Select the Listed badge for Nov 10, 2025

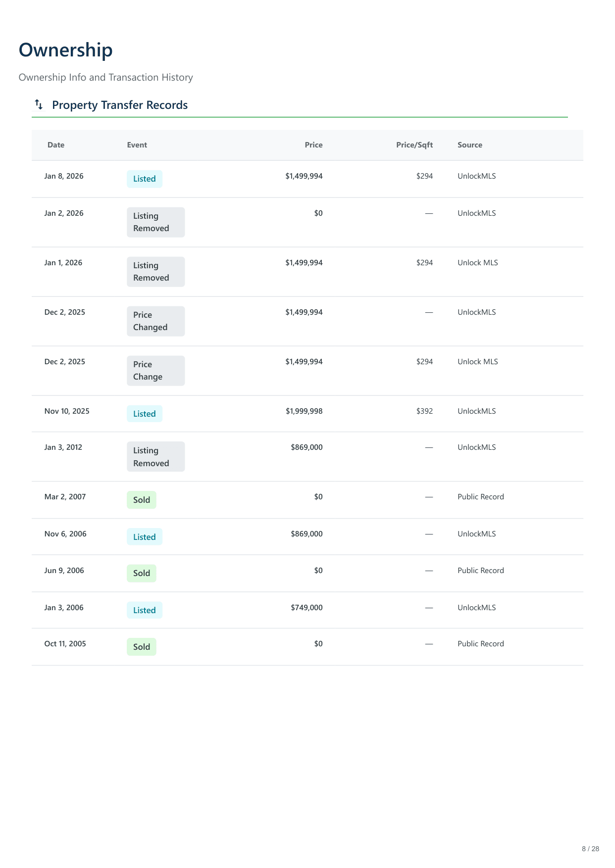click(x=144, y=414)
